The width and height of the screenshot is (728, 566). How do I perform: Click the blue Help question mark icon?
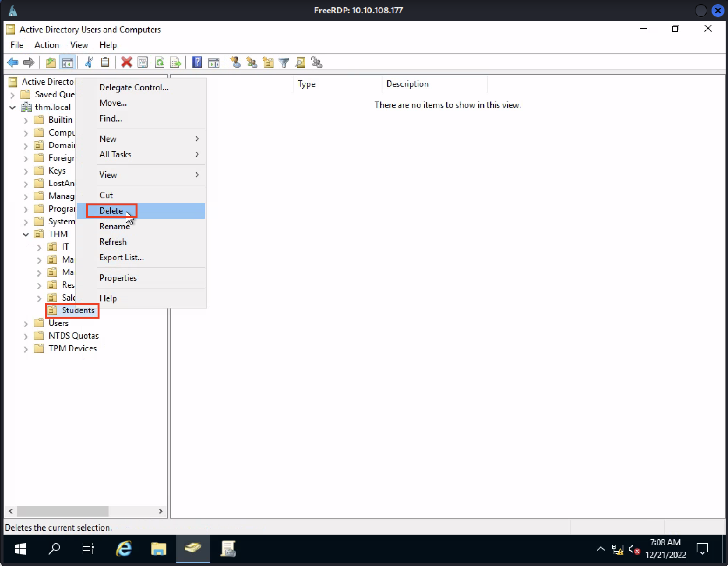point(197,62)
